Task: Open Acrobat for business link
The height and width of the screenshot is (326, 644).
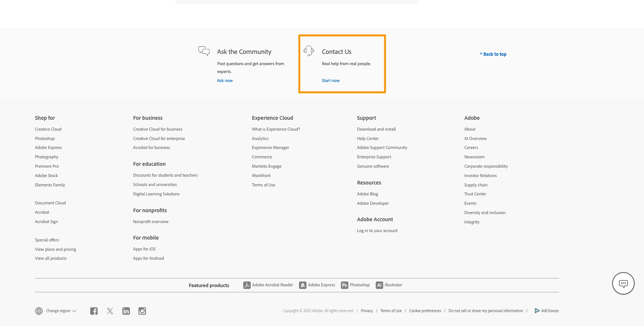Action: click(x=152, y=147)
